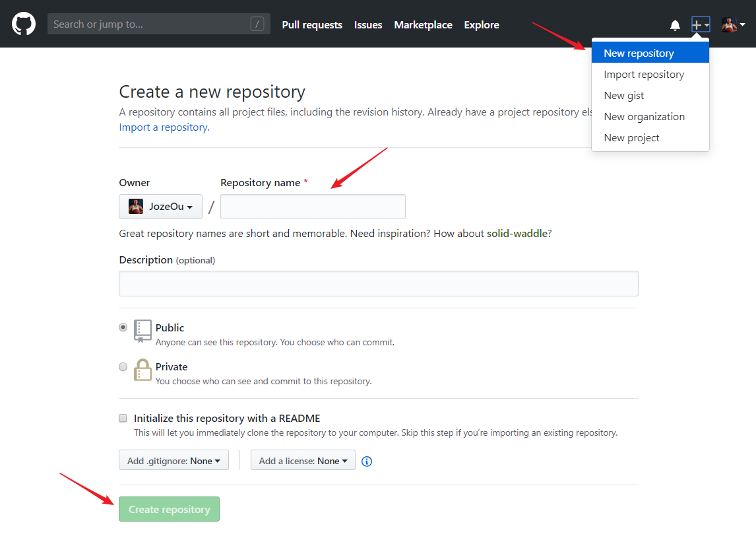Use the suggested name solid-waddle

(x=517, y=234)
